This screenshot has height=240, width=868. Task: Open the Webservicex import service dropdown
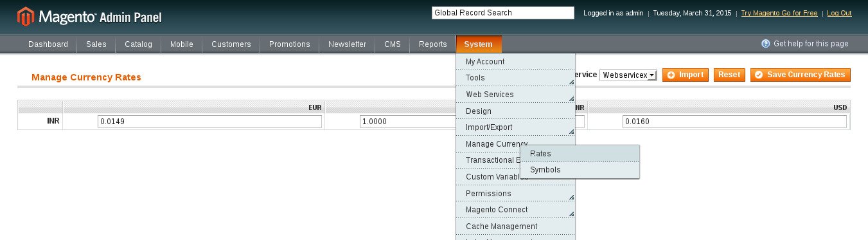628,75
